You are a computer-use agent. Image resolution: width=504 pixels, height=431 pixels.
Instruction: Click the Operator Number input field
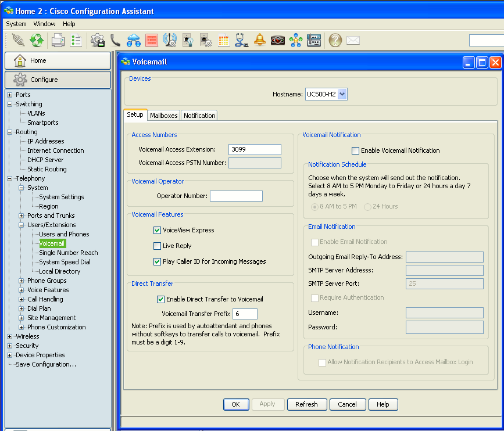236,196
